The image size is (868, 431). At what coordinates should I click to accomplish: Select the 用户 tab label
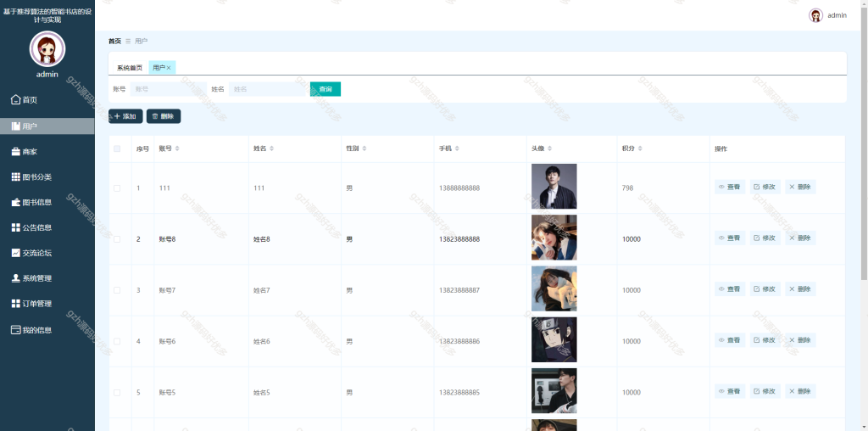159,68
